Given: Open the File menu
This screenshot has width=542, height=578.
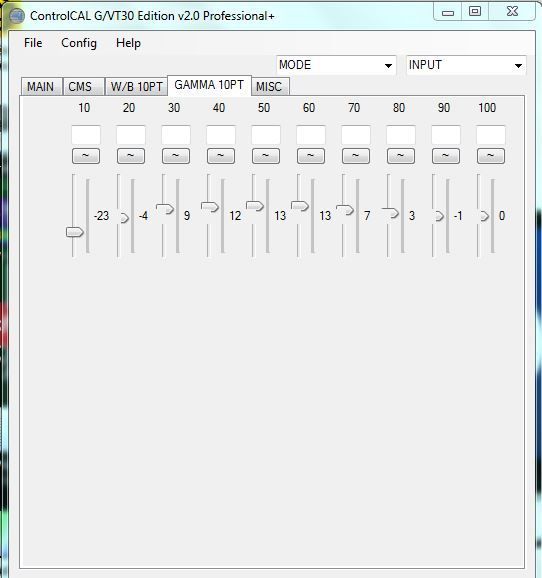Looking at the screenshot, I should (x=33, y=43).
